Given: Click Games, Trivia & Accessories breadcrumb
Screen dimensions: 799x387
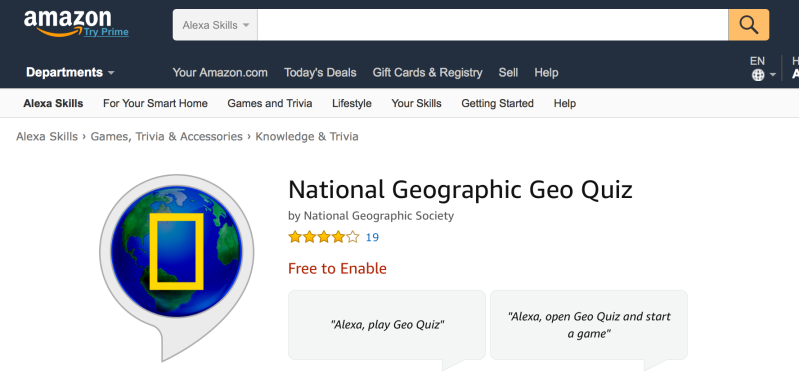Looking at the screenshot, I should tap(167, 137).
